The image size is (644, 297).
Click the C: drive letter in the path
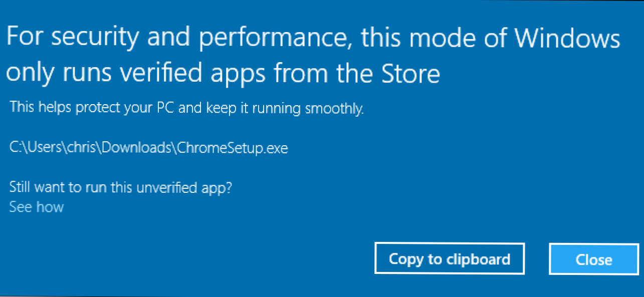coord(16,148)
